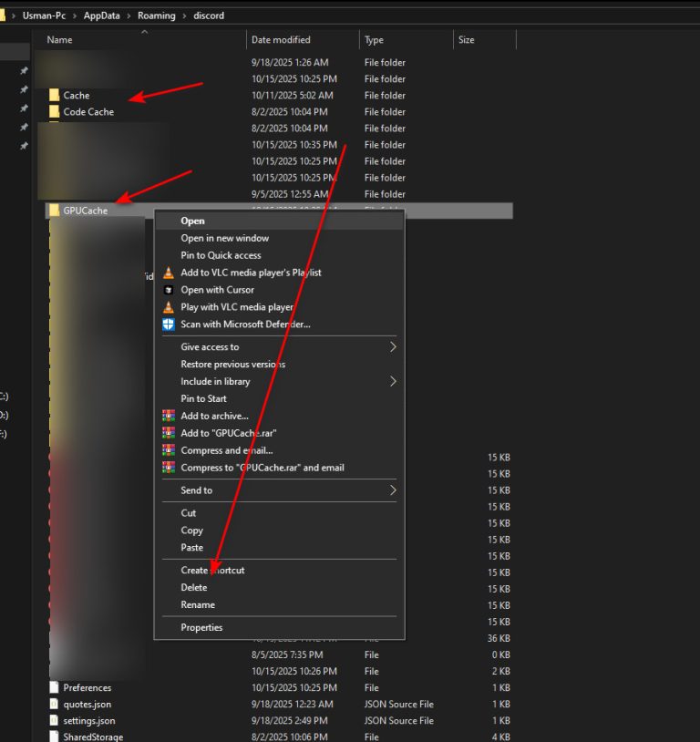Image resolution: width=700 pixels, height=742 pixels.
Task: Click the settings.json file icon
Action: (x=54, y=721)
